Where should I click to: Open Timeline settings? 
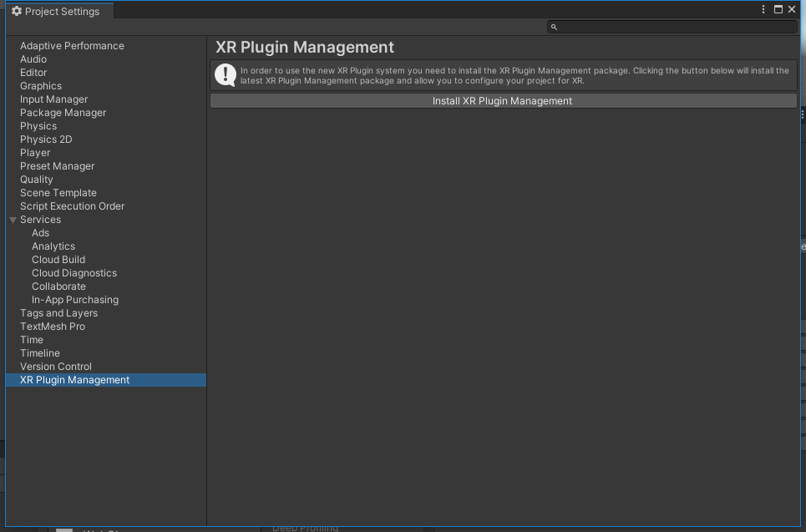tap(40, 353)
